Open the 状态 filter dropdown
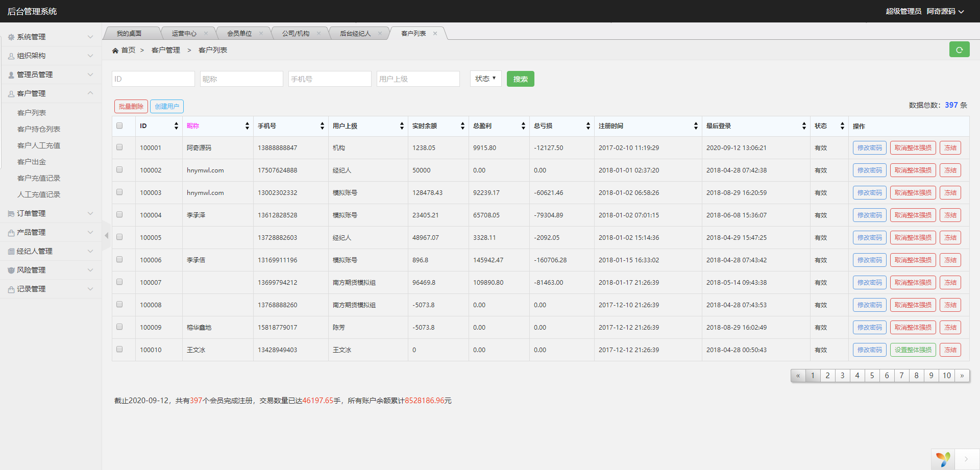Viewport: 980px width, 470px height. [485, 79]
